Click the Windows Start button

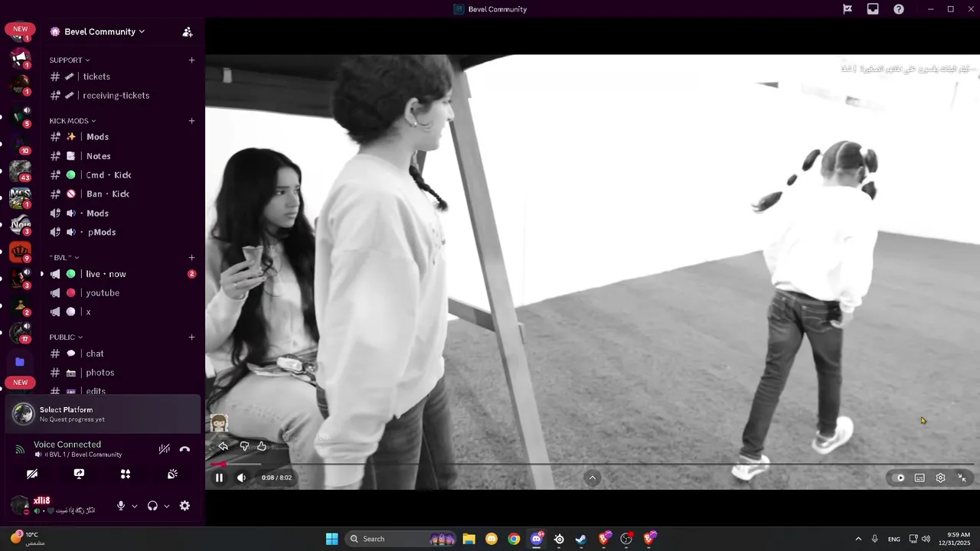point(332,539)
